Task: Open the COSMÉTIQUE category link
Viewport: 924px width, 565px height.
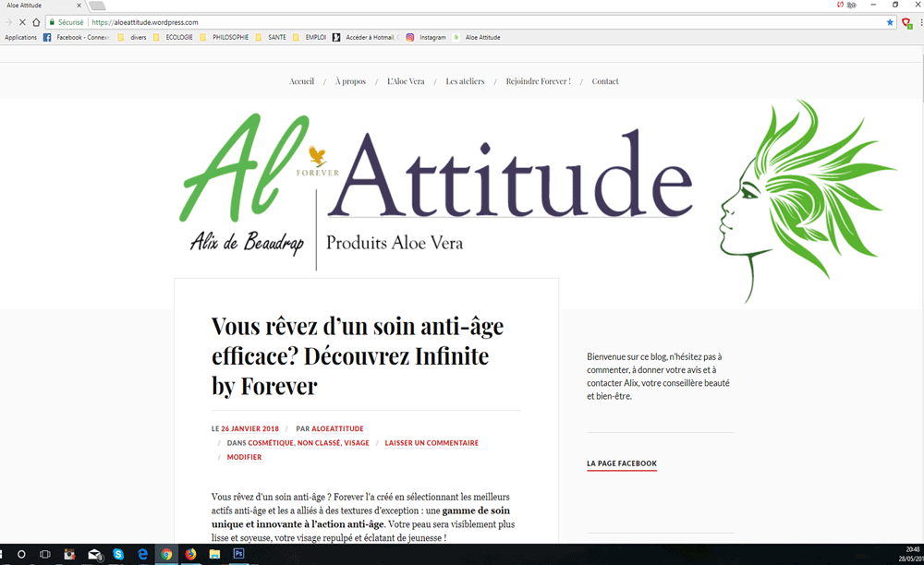Action: coord(271,442)
